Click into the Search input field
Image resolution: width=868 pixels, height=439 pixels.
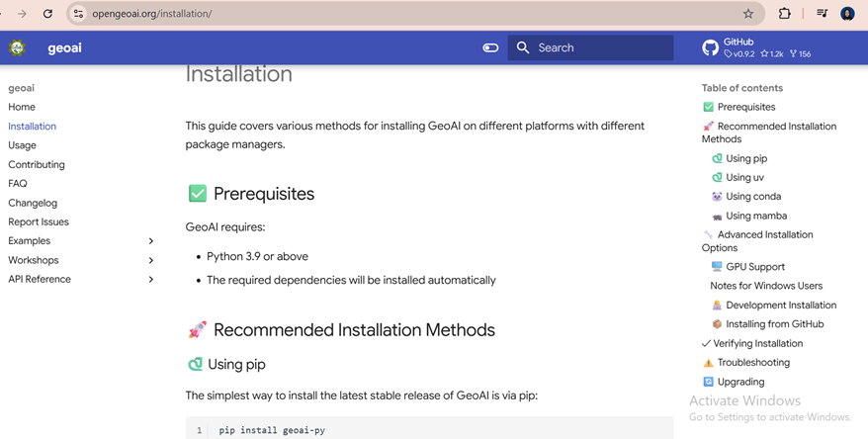click(x=590, y=47)
